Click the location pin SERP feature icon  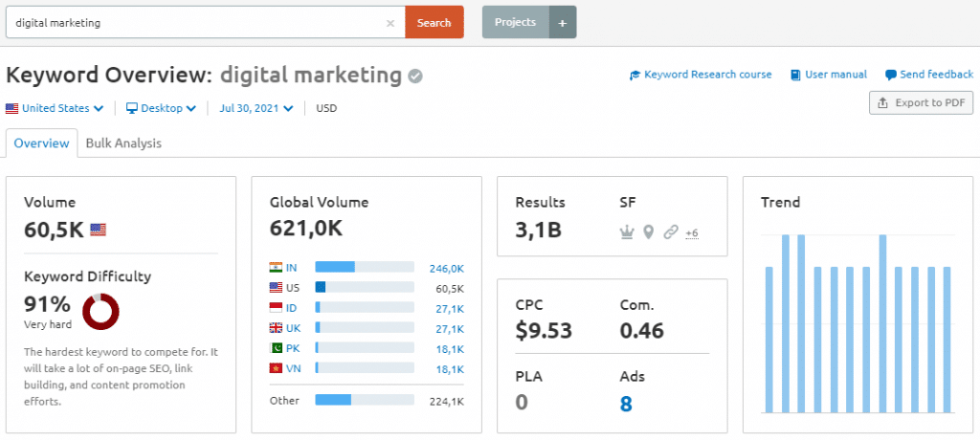649,232
